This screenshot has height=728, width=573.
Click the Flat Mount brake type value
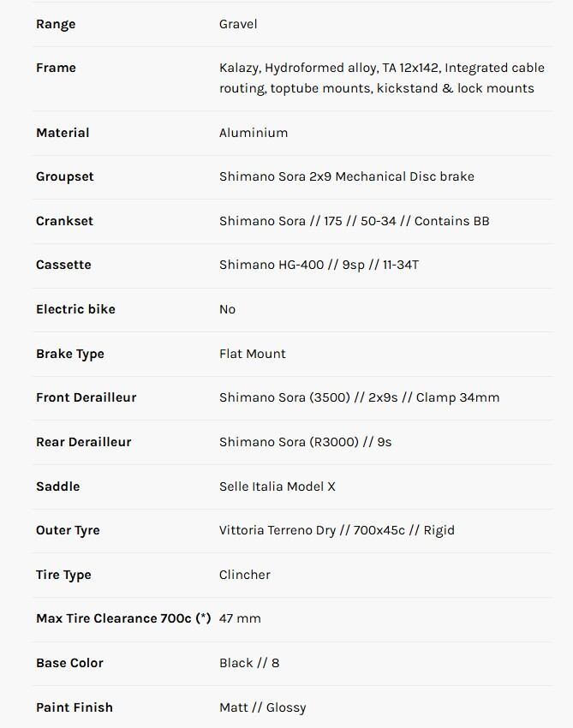253,354
